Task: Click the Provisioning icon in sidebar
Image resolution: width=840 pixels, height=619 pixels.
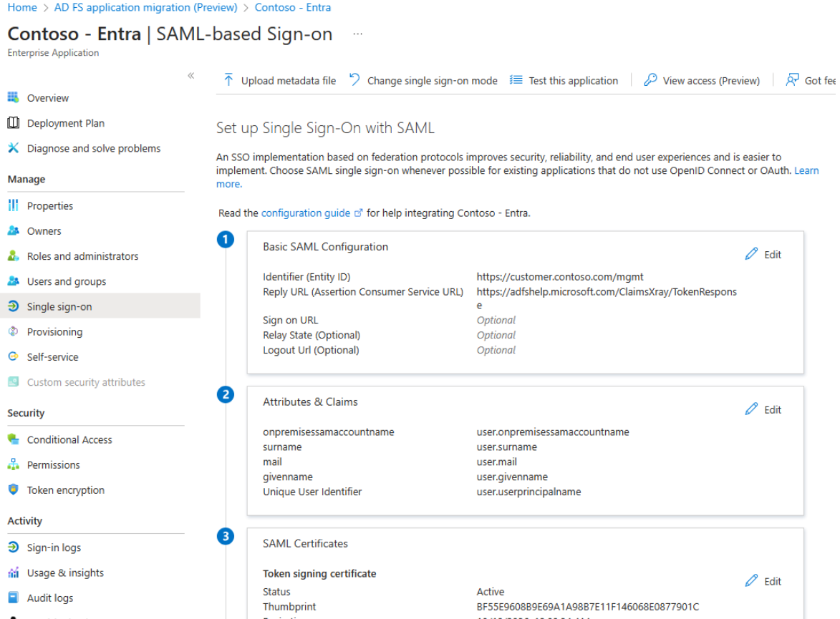Action: [x=14, y=331]
